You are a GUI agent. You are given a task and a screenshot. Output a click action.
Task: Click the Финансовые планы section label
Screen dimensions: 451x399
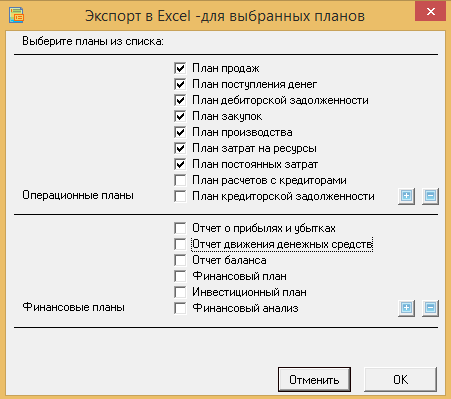pos(74,307)
